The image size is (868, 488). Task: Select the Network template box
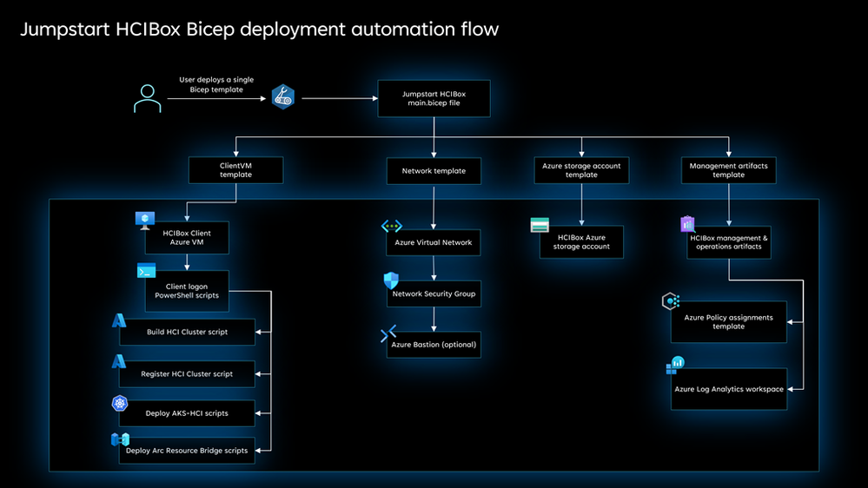434,171
